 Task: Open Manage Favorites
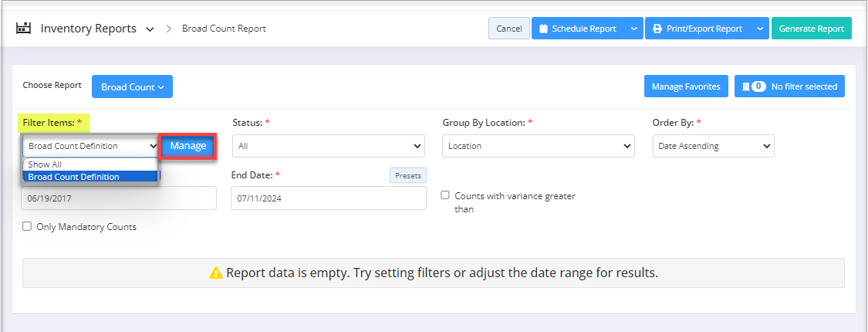click(686, 86)
